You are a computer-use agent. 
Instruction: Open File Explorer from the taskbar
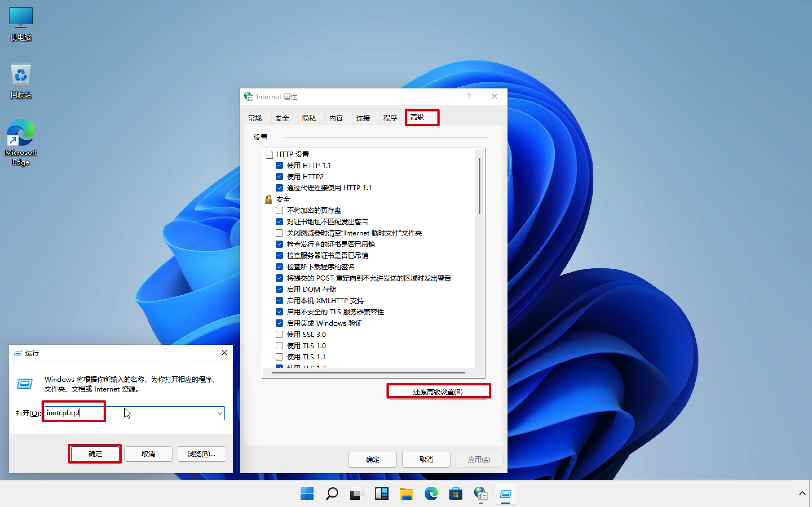coord(406,493)
